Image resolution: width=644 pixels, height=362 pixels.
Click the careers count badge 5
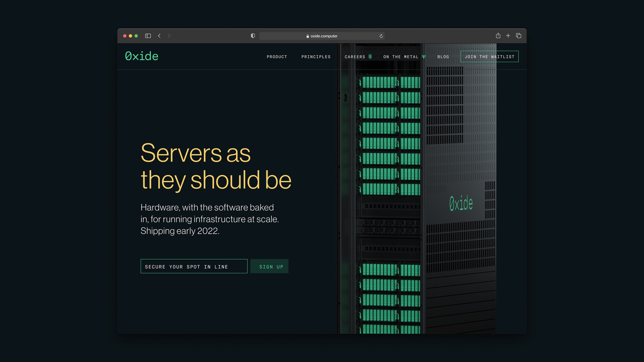click(x=370, y=57)
